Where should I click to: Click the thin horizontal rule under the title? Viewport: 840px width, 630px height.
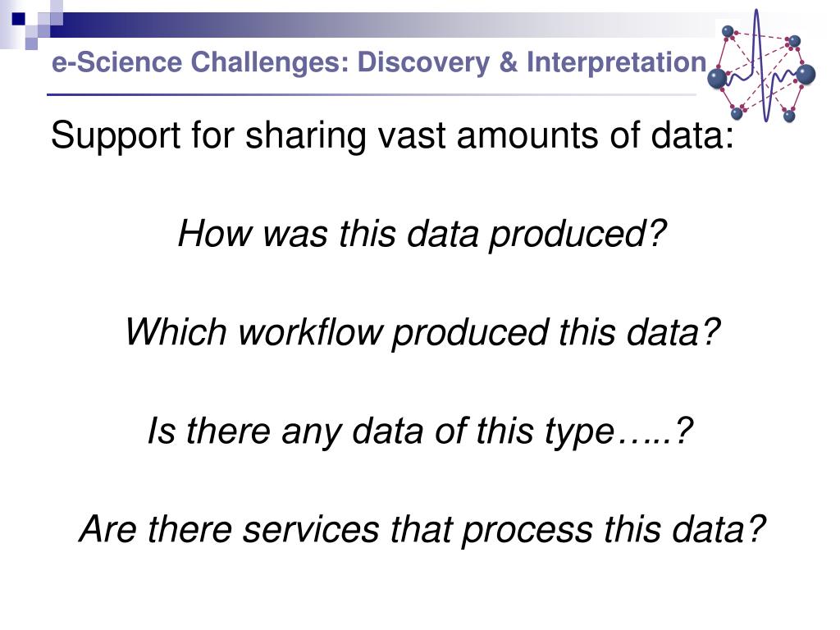(372, 95)
